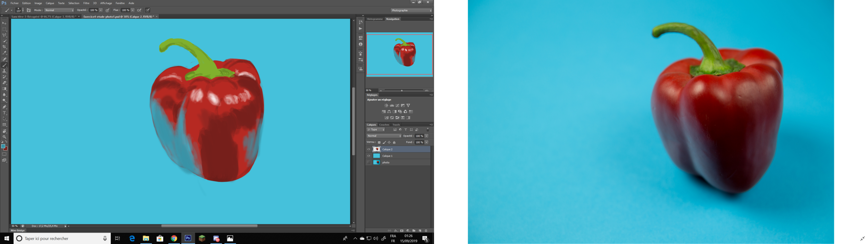Open the Filtre menu

coord(86,3)
